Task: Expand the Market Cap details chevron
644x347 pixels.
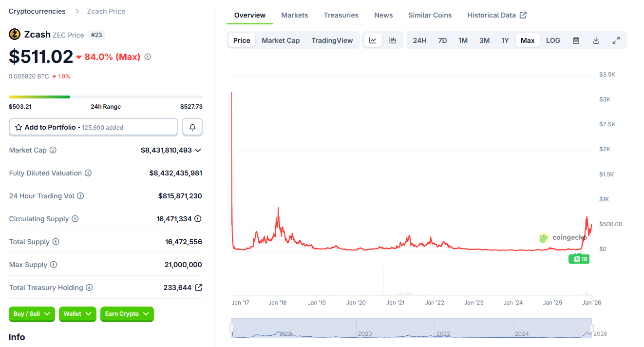Action: tap(198, 150)
